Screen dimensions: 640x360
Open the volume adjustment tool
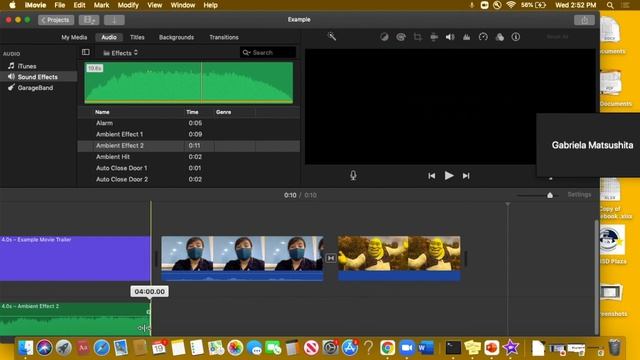pyautogui.click(x=450, y=37)
